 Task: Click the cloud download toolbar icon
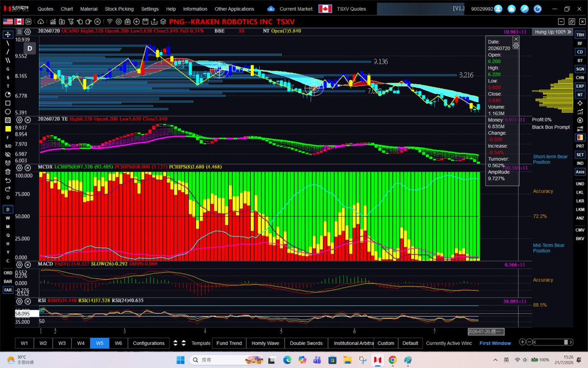click(x=40, y=22)
